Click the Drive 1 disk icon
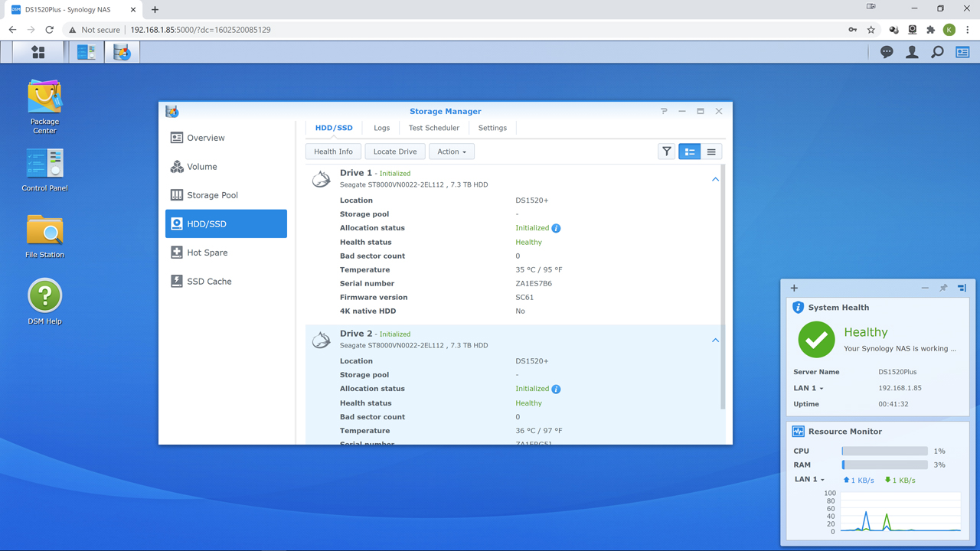 [322, 179]
